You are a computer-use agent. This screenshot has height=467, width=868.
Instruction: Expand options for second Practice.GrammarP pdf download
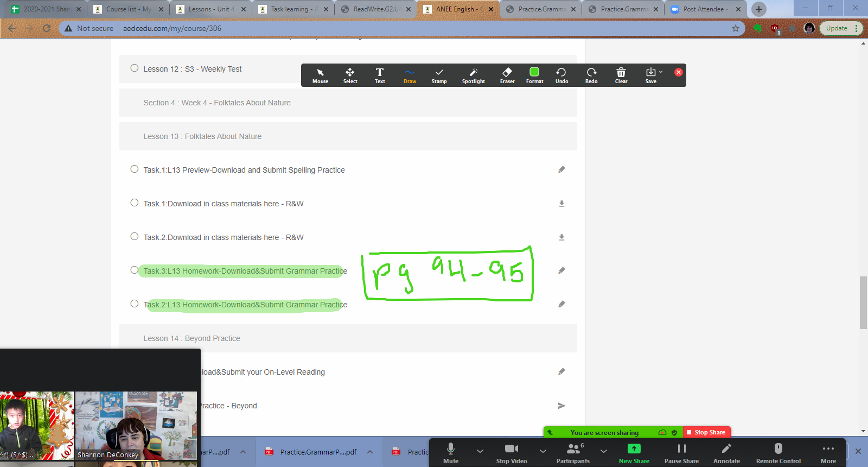[369, 452]
